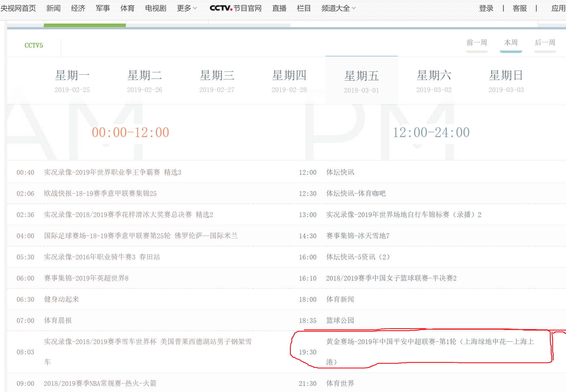The width and height of the screenshot is (566, 392).
Task: Click the 篮球公园 program
Action: click(x=340, y=321)
